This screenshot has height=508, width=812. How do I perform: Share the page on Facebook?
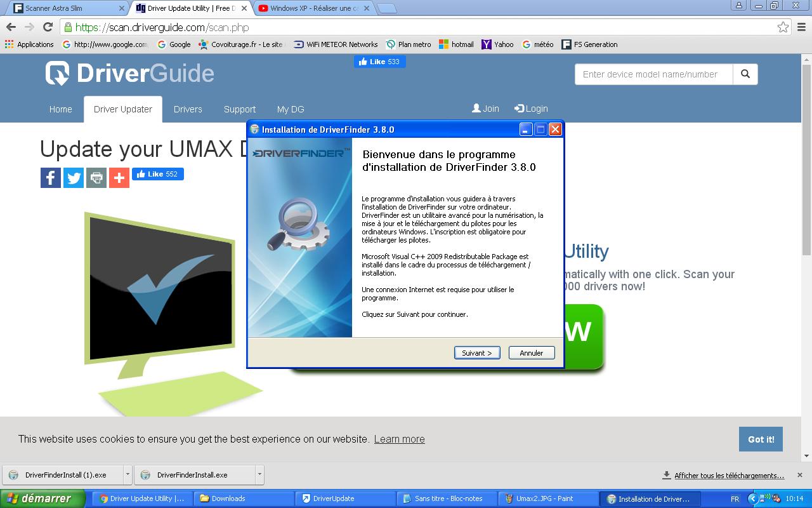click(51, 178)
